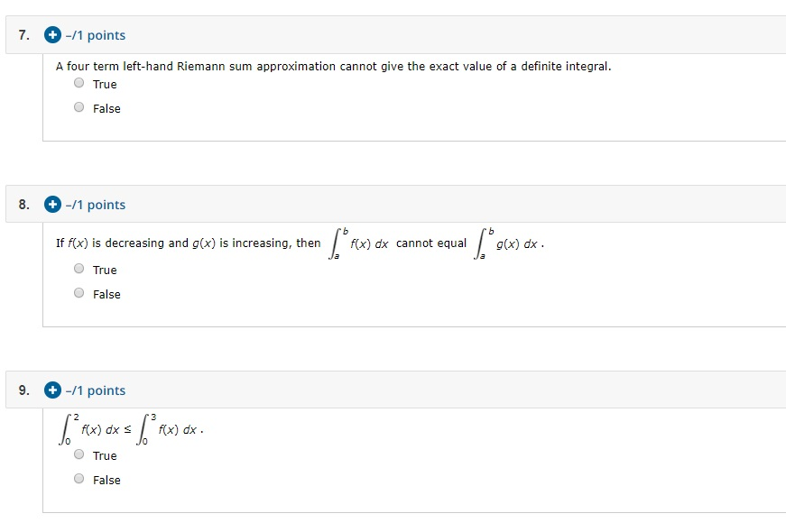
Task: Choose False for question 8
Action: (x=79, y=292)
